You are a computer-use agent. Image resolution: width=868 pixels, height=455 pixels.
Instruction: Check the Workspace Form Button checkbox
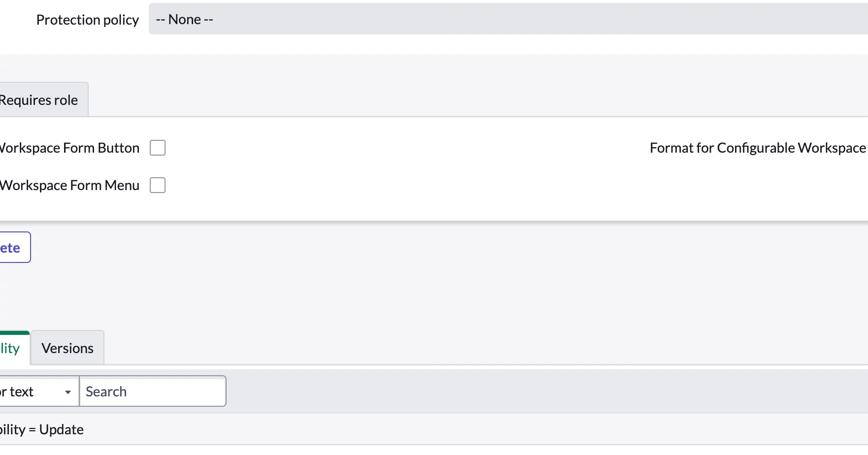click(x=158, y=147)
